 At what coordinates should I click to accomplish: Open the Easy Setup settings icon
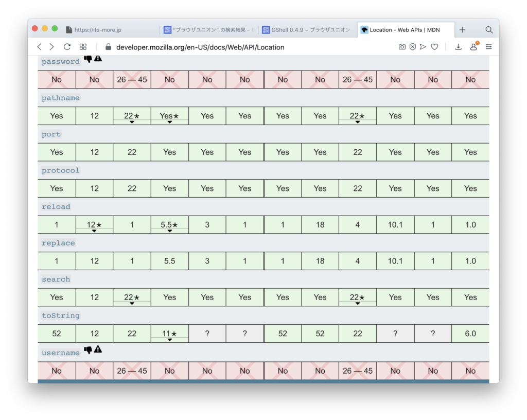(x=488, y=47)
